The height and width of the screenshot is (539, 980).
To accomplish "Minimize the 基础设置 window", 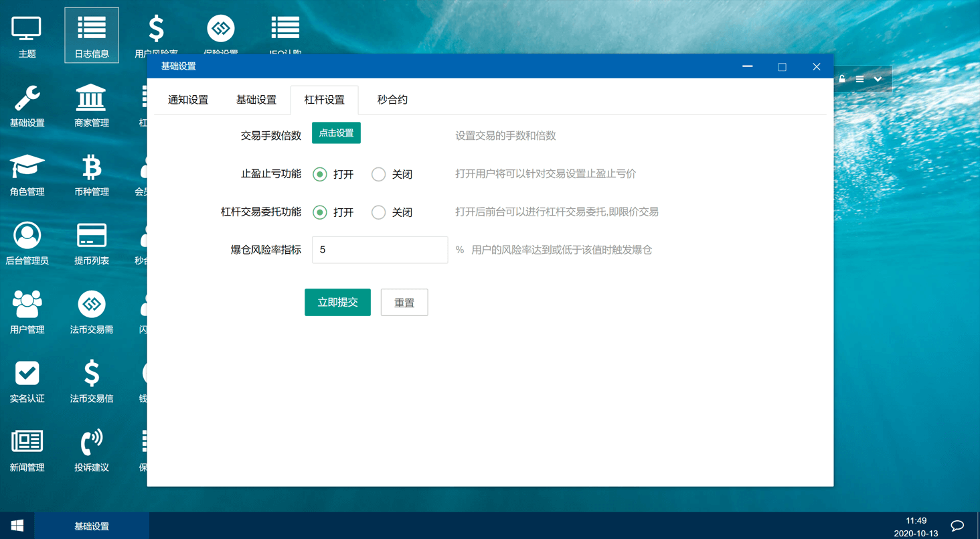I will pos(748,66).
